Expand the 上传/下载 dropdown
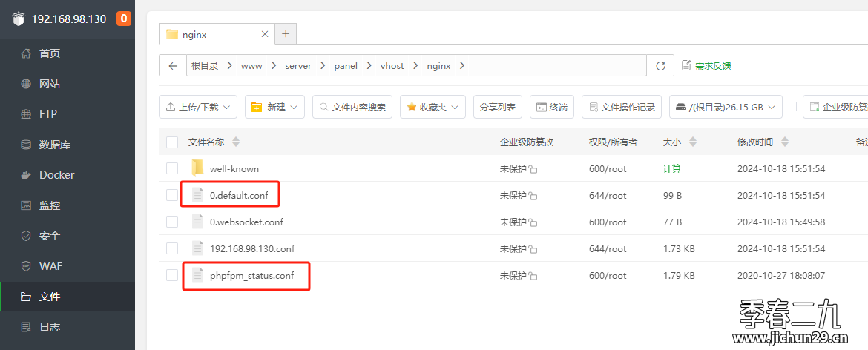Viewport: 868px width, 350px height. pyautogui.click(x=198, y=107)
